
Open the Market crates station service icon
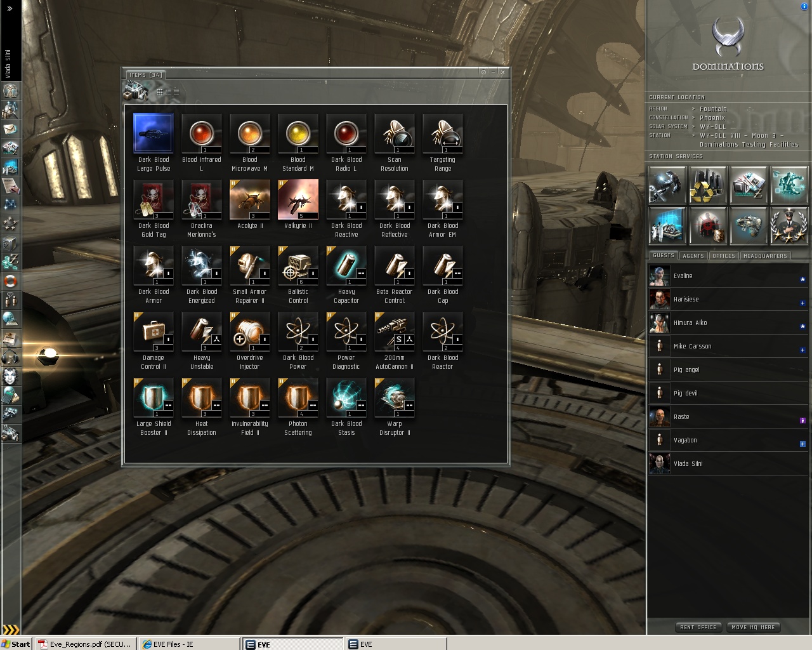(748, 185)
